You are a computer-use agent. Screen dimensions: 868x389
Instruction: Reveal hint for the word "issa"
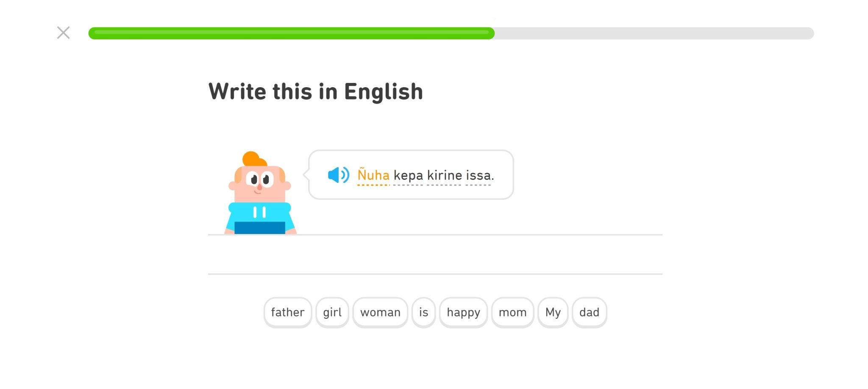(x=479, y=175)
